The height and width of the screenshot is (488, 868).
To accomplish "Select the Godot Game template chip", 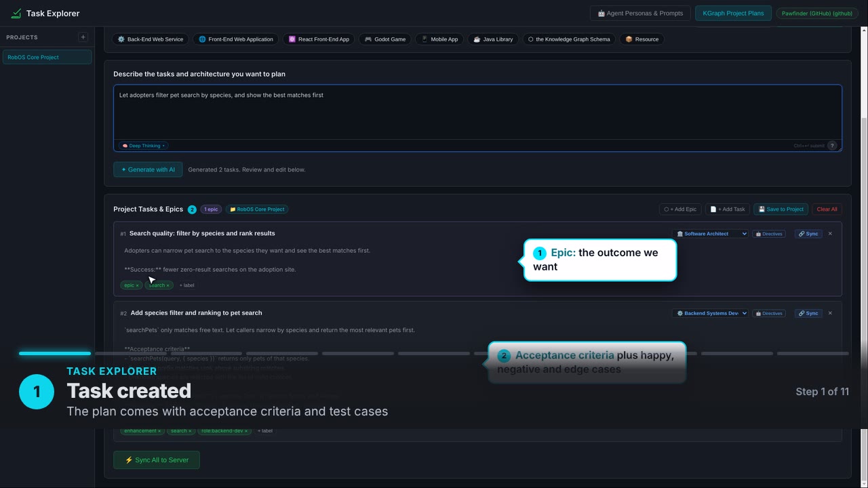I will coord(385,39).
